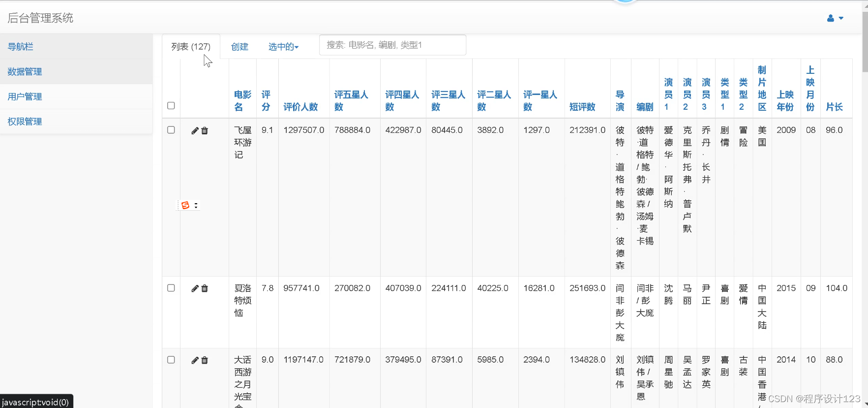Sort by 上映年份 column header
868x408 pixels.
pyautogui.click(x=785, y=101)
